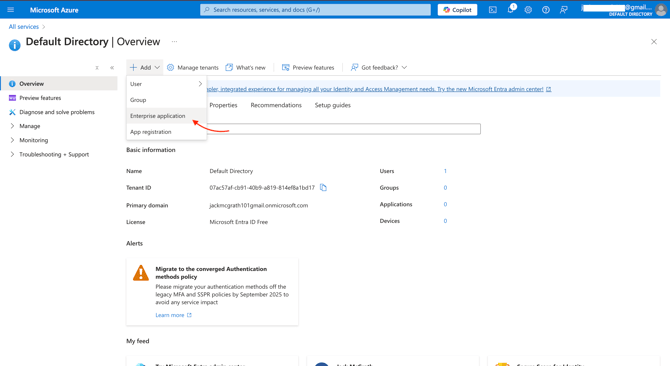
Task: Click Learn more in the alert card
Action: click(170, 315)
